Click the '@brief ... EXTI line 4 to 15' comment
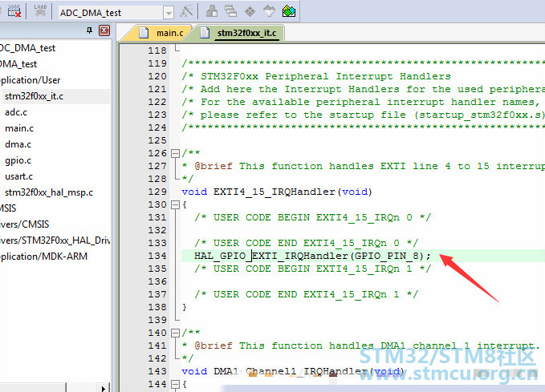Screen dimensions: 545x392 (363, 166)
